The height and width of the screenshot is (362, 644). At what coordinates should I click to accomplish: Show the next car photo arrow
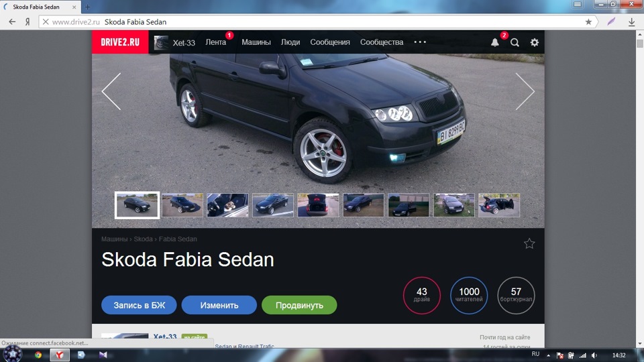click(x=525, y=91)
